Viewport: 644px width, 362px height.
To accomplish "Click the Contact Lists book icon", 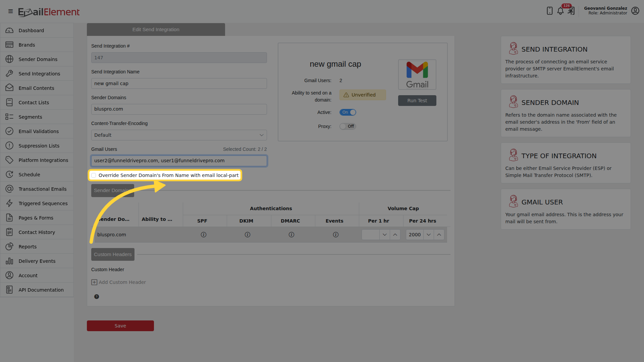I will tap(9, 102).
